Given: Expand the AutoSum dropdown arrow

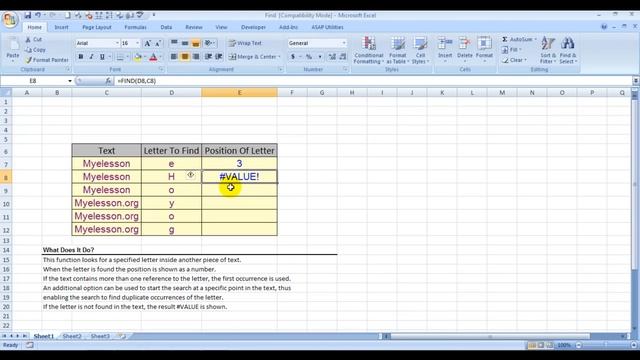Looking at the screenshot, I should pos(536,40).
